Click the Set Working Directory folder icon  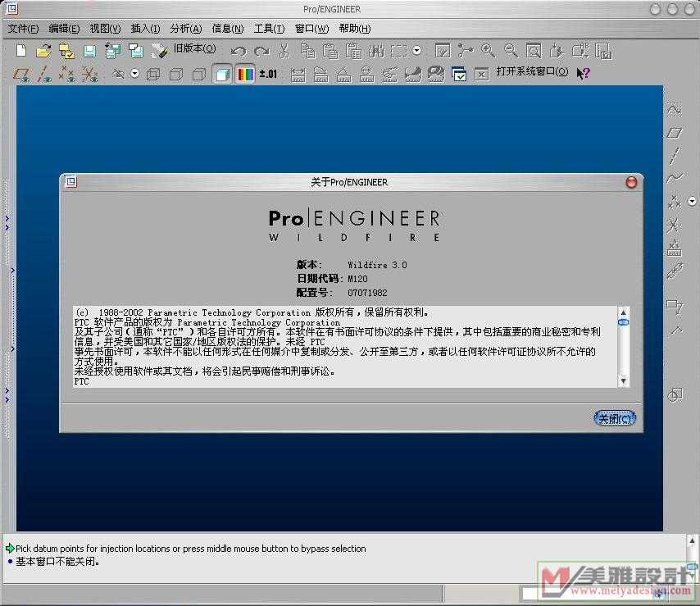coord(66,51)
